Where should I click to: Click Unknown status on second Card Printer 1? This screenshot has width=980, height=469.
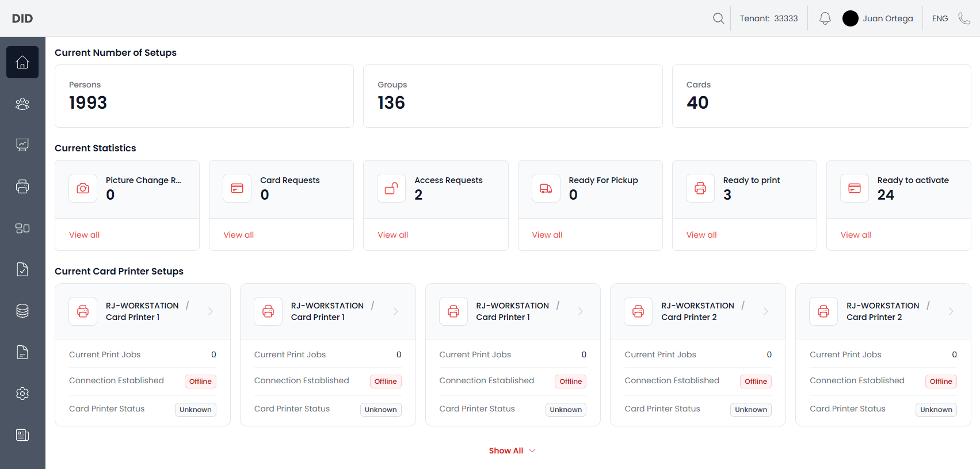pyautogui.click(x=381, y=410)
